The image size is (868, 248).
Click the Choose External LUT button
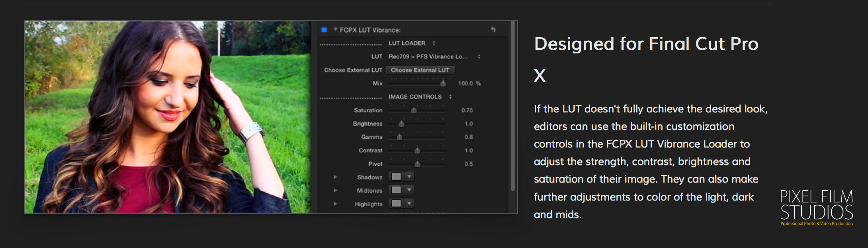pyautogui.click(x=420, y=70)
